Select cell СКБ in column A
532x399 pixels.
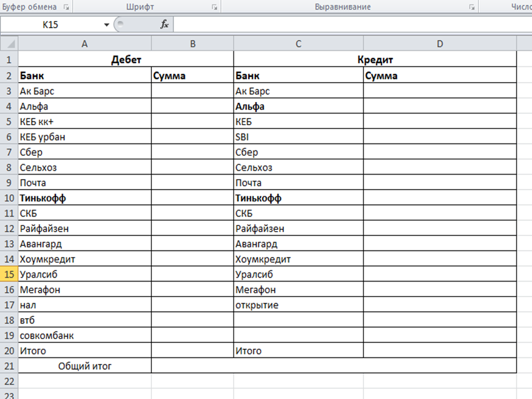coord(84,213)
